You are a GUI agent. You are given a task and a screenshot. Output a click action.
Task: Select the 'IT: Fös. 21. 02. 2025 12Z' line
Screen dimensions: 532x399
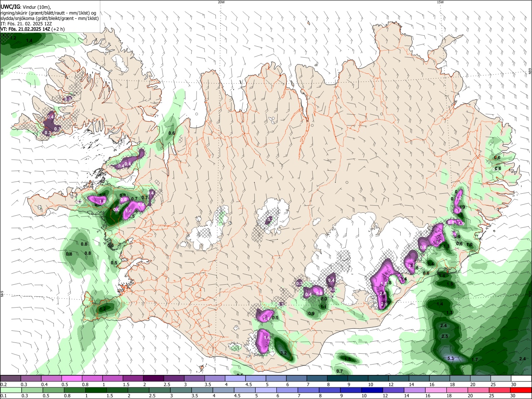(26, 24)
